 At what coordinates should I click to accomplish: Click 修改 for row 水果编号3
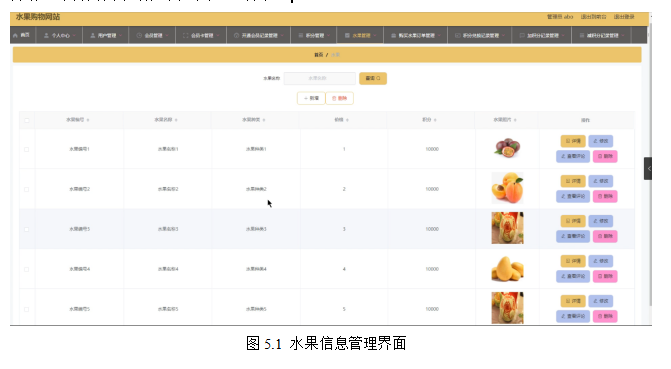600,221
